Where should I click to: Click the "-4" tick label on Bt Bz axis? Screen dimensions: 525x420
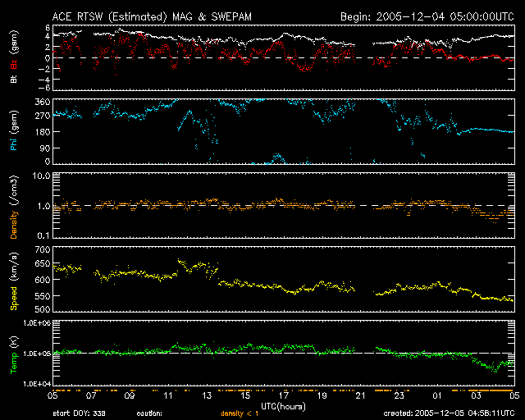tap(44, 80)
